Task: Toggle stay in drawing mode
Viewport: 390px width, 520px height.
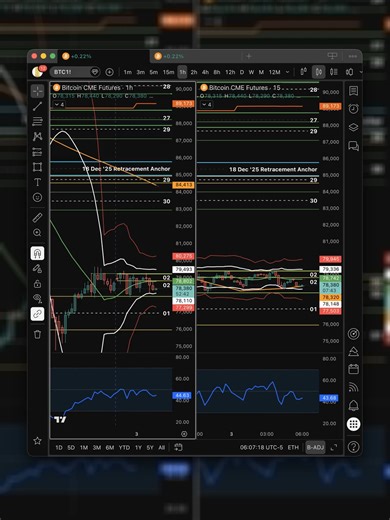Action: point(37,269)
